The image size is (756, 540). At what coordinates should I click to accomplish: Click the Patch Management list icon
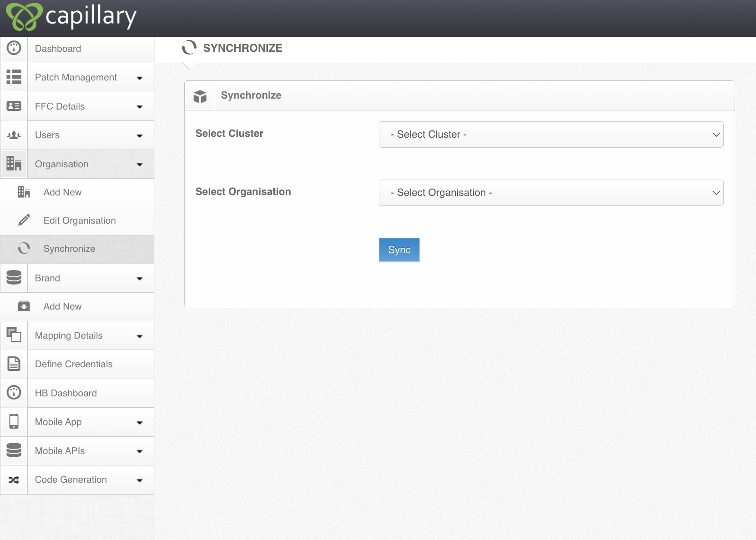pos(14,77)
